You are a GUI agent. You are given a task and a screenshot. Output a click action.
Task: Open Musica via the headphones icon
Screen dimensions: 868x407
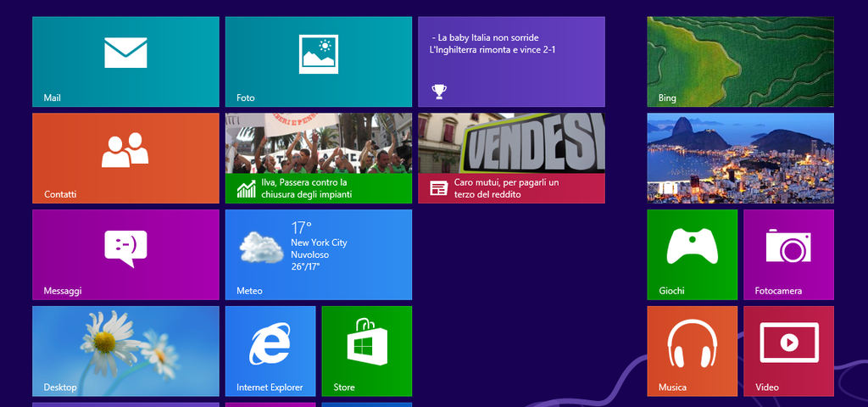point(692,343)
